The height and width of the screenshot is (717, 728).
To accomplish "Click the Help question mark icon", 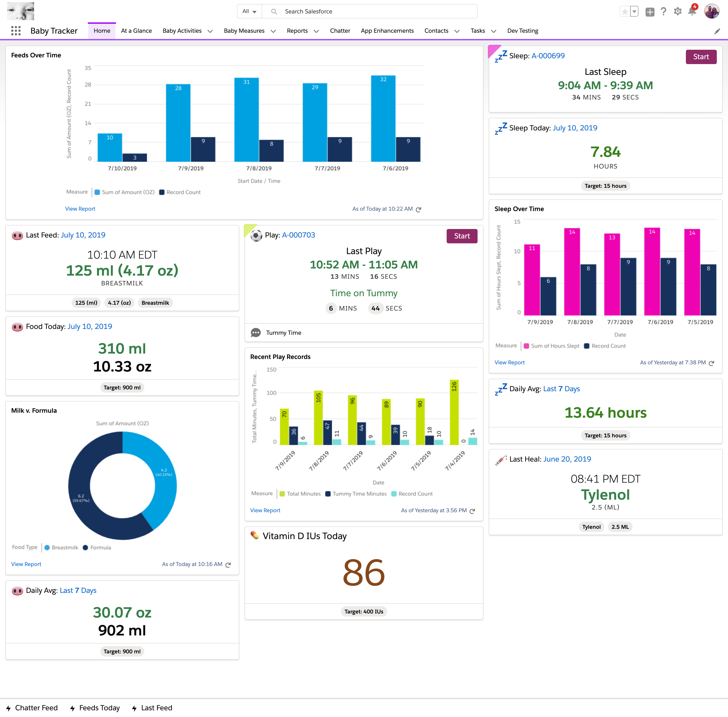I will point(664,11).
